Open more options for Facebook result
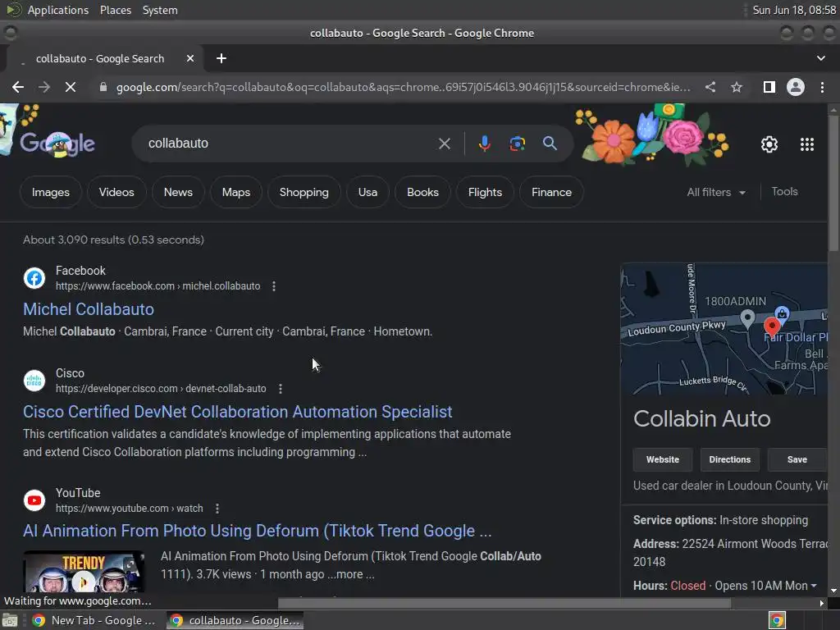Image resolution: width=840 pixels, height=630 pixels. click(274, 286)
